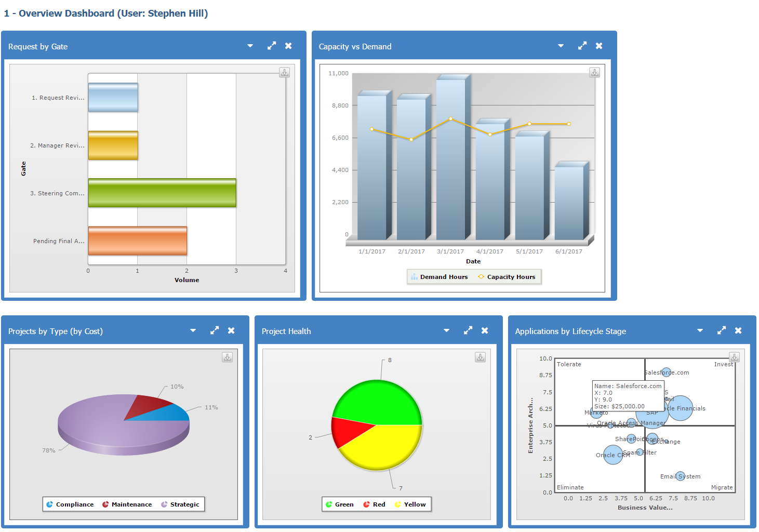Enlarge the Project Health widget

tap(468, 330)
